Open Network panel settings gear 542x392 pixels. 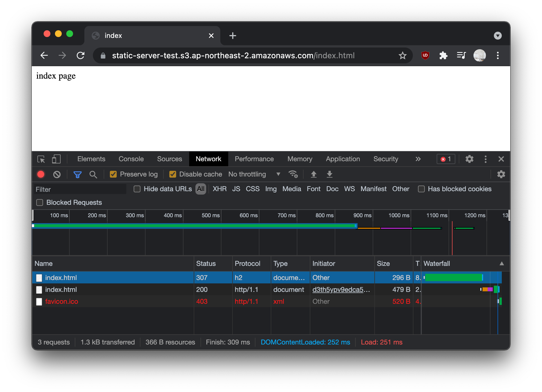click(501, 174)
